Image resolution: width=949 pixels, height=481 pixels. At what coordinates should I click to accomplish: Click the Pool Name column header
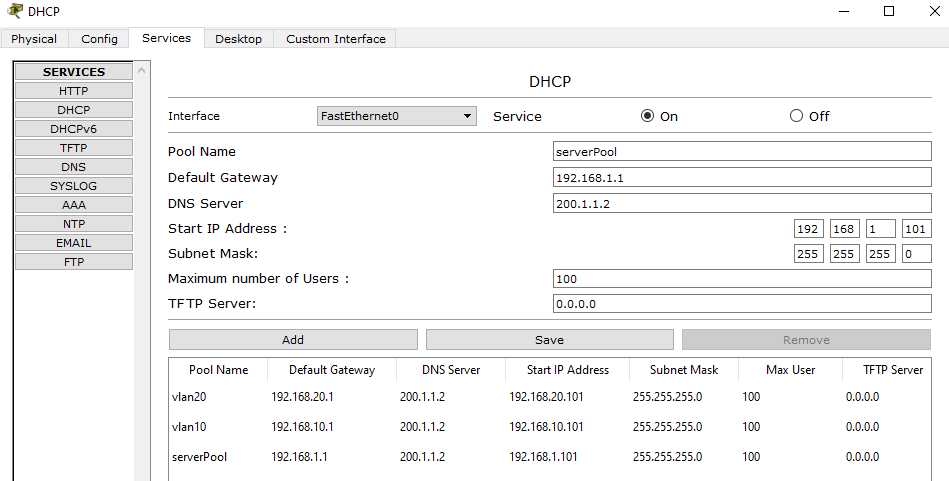(218, 370)
